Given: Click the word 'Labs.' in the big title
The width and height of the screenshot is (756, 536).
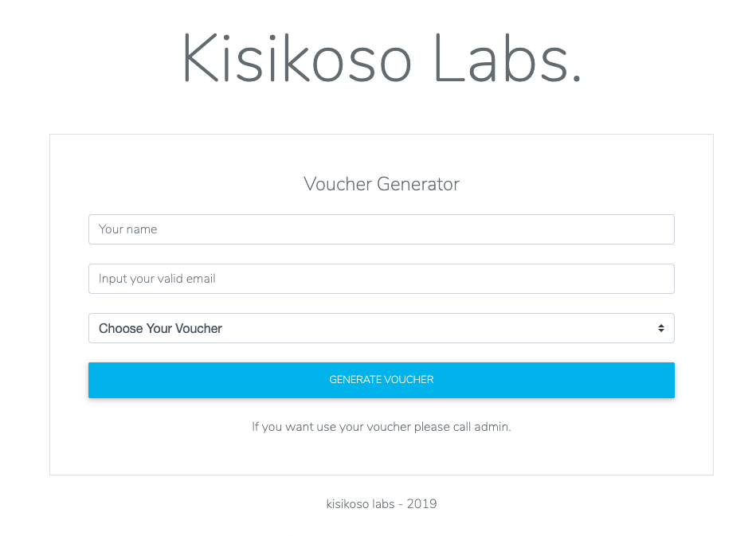Looking at the screenshot, I should 507,59.
